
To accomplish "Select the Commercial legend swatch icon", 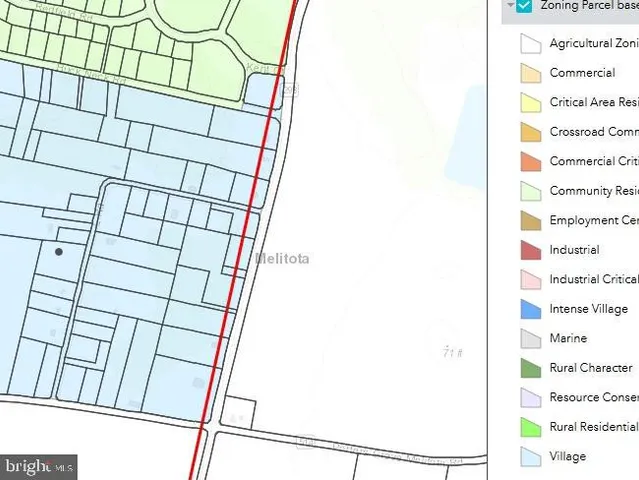I will (530, 73).
